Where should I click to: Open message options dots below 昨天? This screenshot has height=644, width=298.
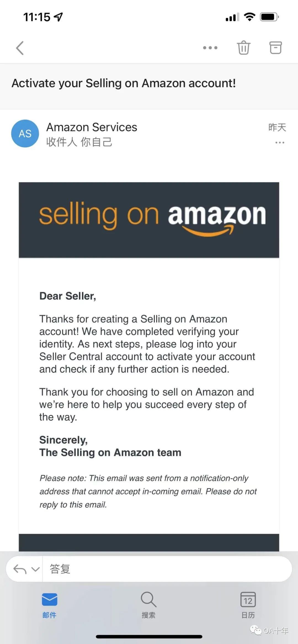pyautogui.click(x=280, y=143)
